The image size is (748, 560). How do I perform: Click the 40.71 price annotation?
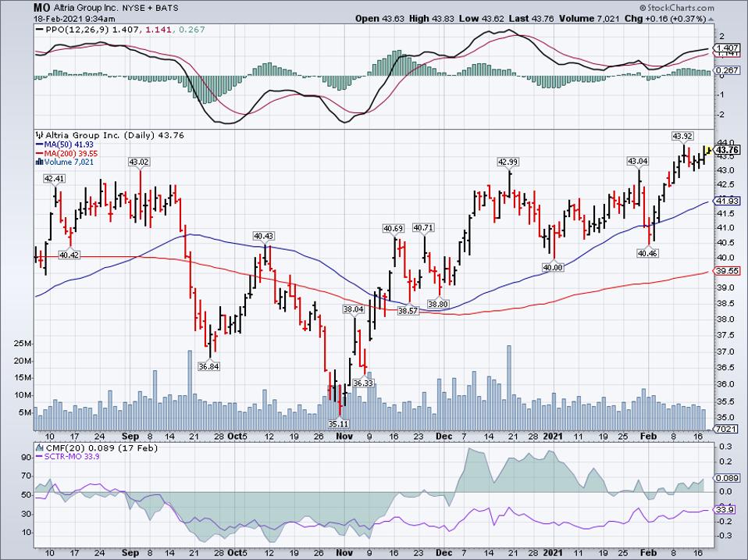click(x=423, y=228)
